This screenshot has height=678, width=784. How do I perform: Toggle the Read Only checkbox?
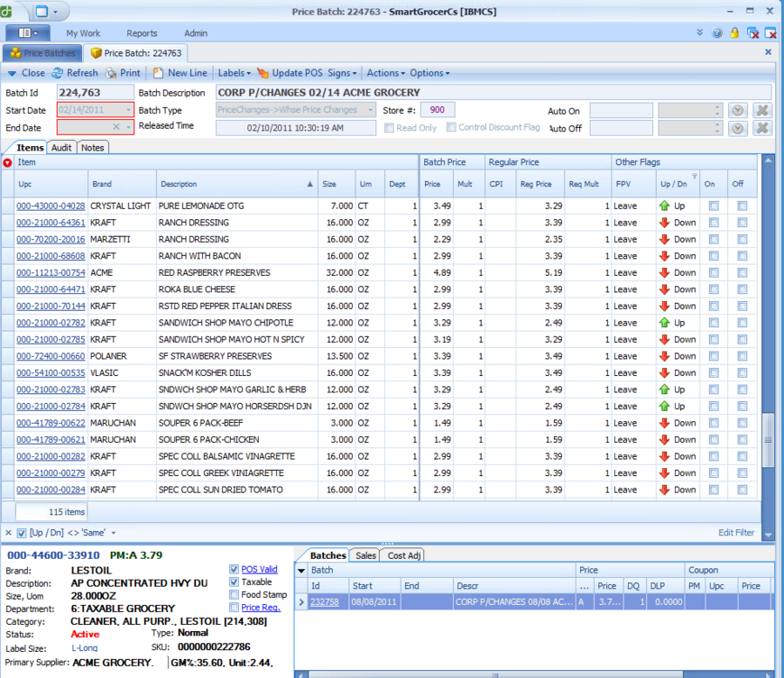coord(389,128)
